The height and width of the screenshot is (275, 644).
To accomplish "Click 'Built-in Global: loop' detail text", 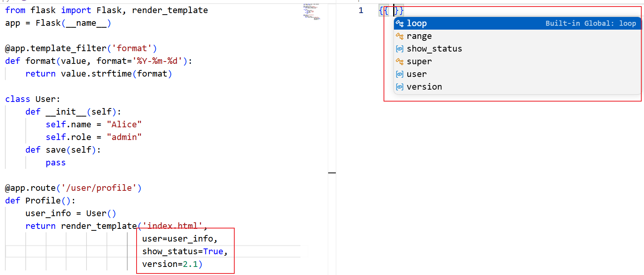I will pos(591,23).
